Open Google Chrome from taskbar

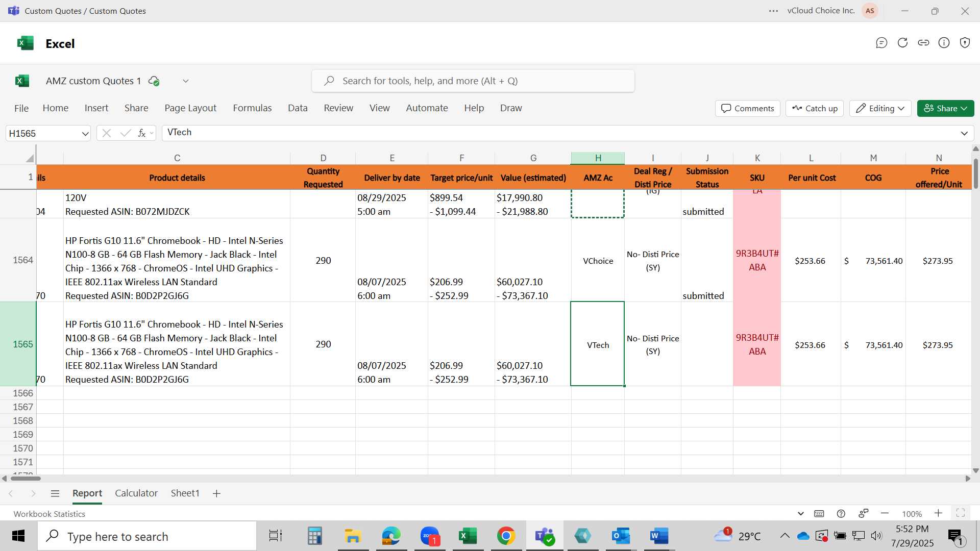point(506,536)
